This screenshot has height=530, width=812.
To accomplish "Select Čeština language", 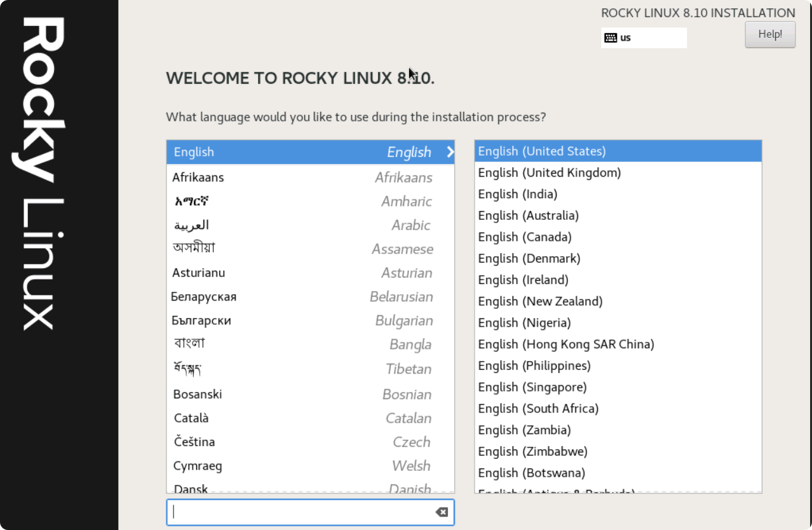I will click(x=311, y=442).
